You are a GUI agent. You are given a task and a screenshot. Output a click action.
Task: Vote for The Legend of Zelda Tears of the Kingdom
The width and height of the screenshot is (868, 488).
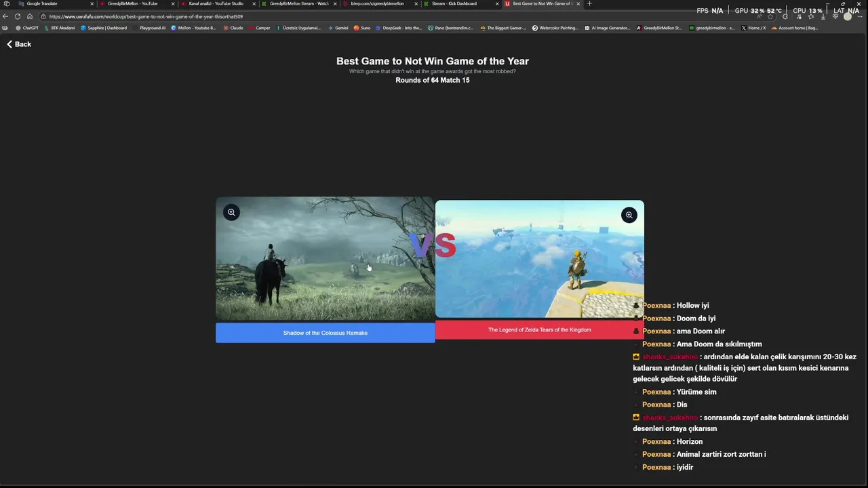(x=540, y=329)
